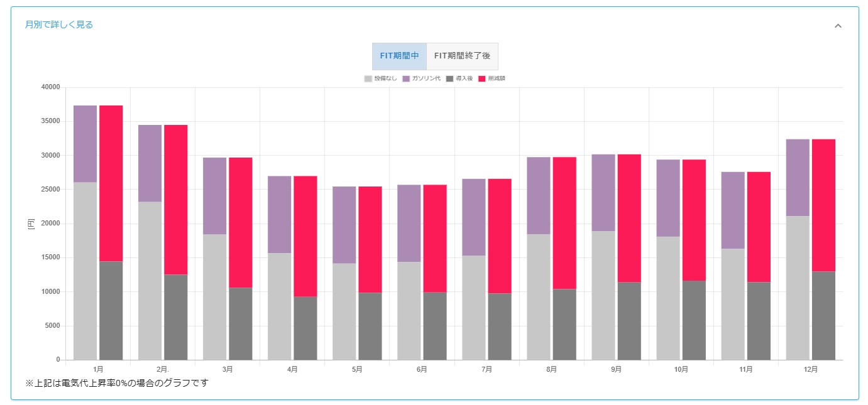
Task: Toggle the 設備なし legend swatch
Action: [x=368, y=78]
